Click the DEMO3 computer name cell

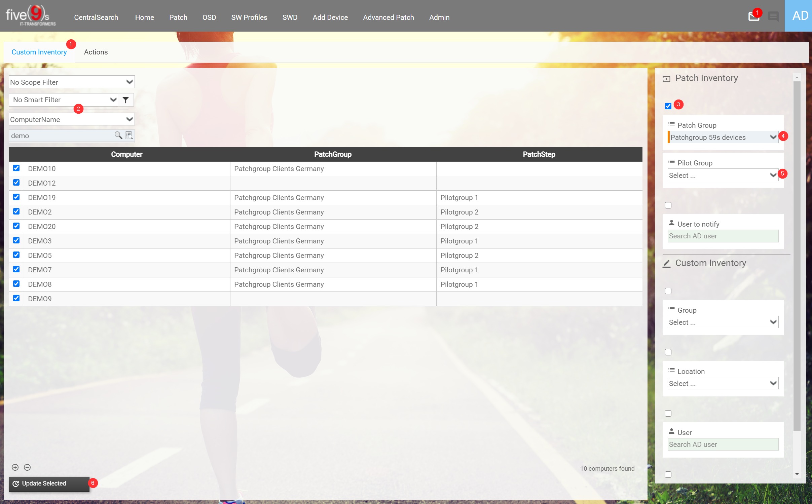(x=127, y=241)
